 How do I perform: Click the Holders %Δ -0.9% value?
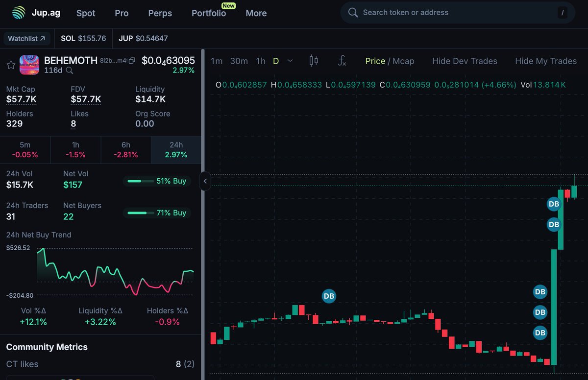pos(167,322)
